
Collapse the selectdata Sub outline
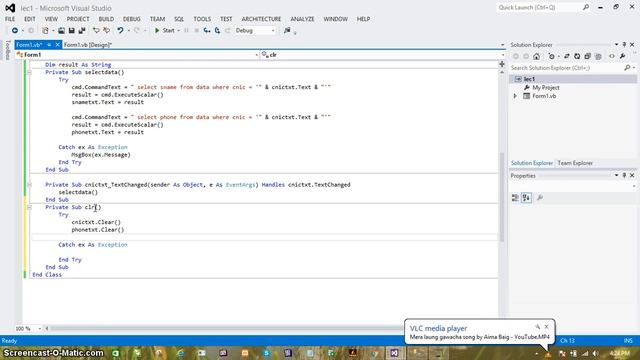click(29, 72)
